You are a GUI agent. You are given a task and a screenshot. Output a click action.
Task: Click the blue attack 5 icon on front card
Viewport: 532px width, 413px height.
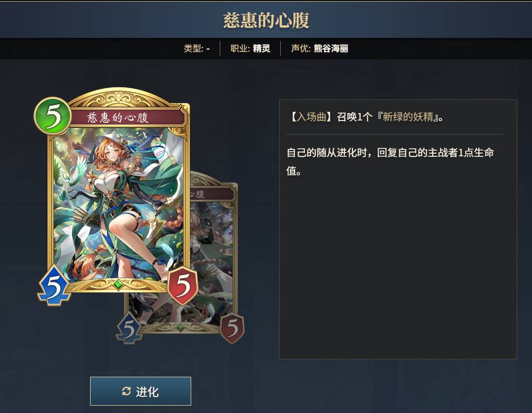[x=54, y=285]
